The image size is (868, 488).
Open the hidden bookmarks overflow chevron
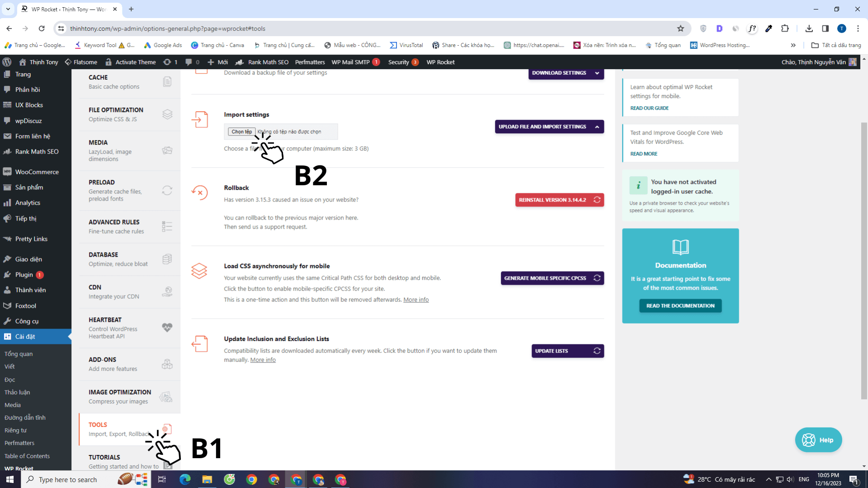point(793,45)
